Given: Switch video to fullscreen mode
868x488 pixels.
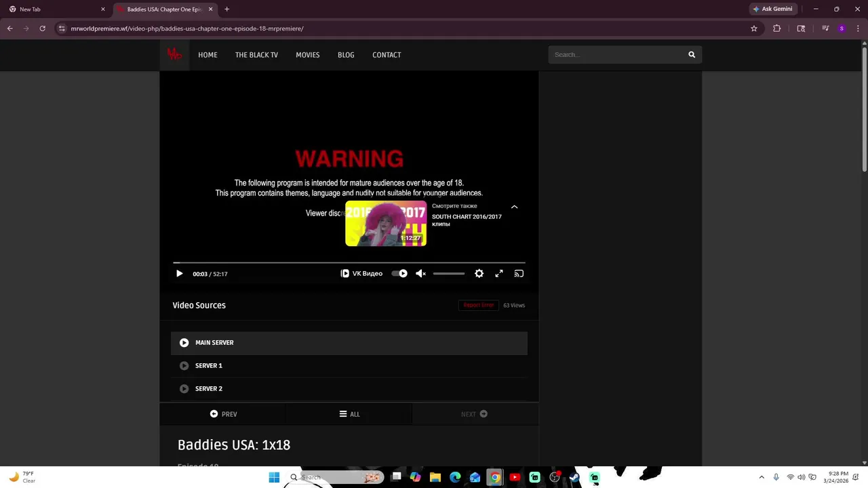Looking at the screenshot, I should click(x=499, y=274).
